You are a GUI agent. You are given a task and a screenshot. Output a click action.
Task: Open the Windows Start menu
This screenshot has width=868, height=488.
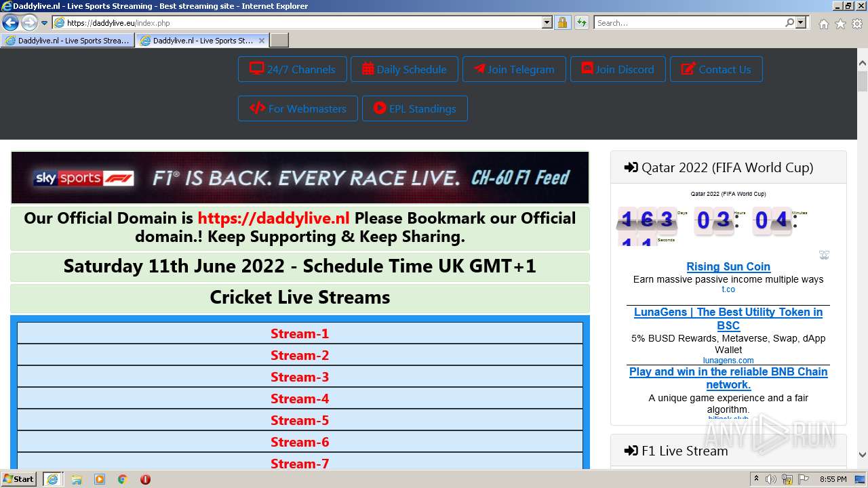pos(18,479)
